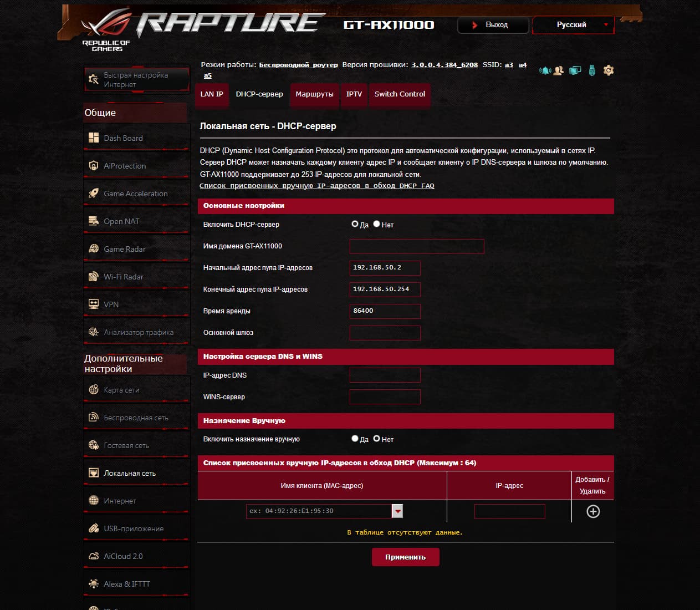Open the Open NAT icon
The height and width of the screenshot is (610, 700).
coord(94,221)
